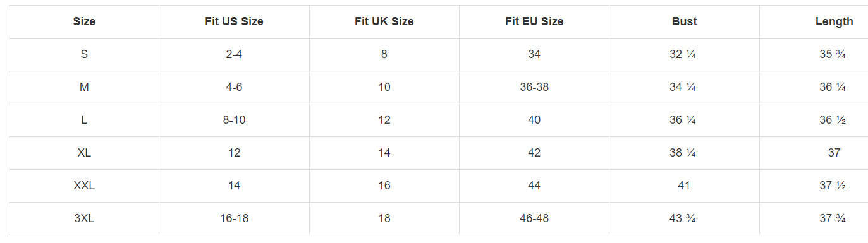Click the Size column header
The image size is (868, 243).
click(x=84, y=21)
